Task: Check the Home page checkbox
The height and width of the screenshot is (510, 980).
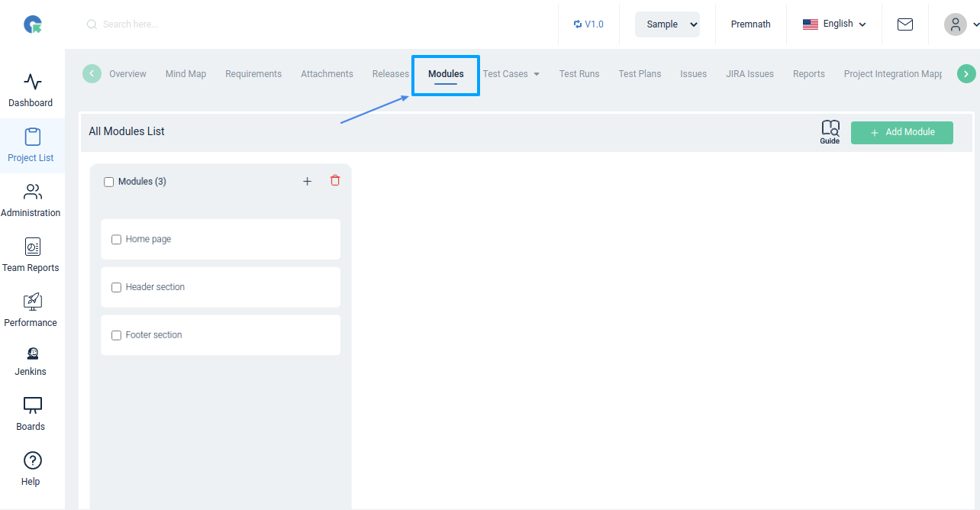Action: pyautogui.click(x=117, y=240)
